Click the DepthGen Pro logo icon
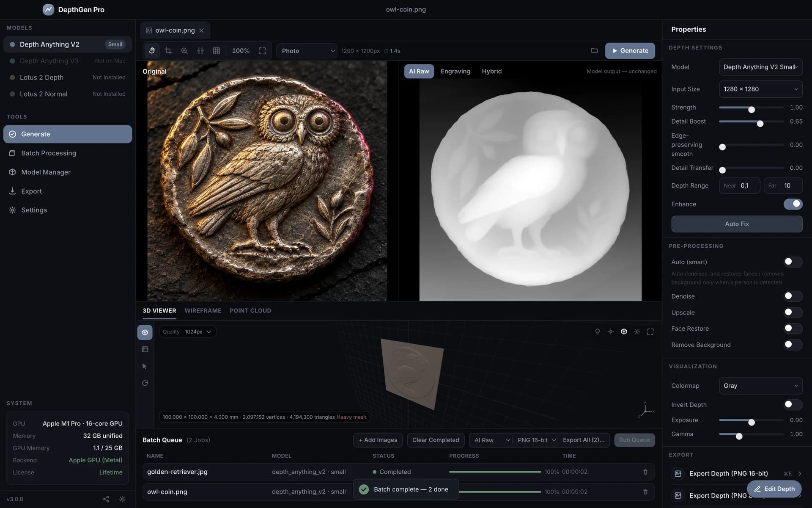This screenshot has height=508, width=812. point(49,9)
